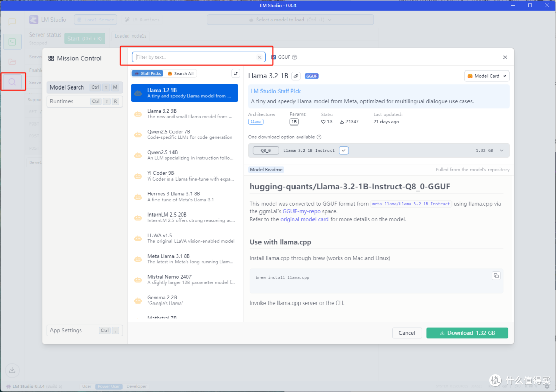Close the Mission Control dialog
The height and width of the screenshot is (392, 556).
[x=505, y=57]
